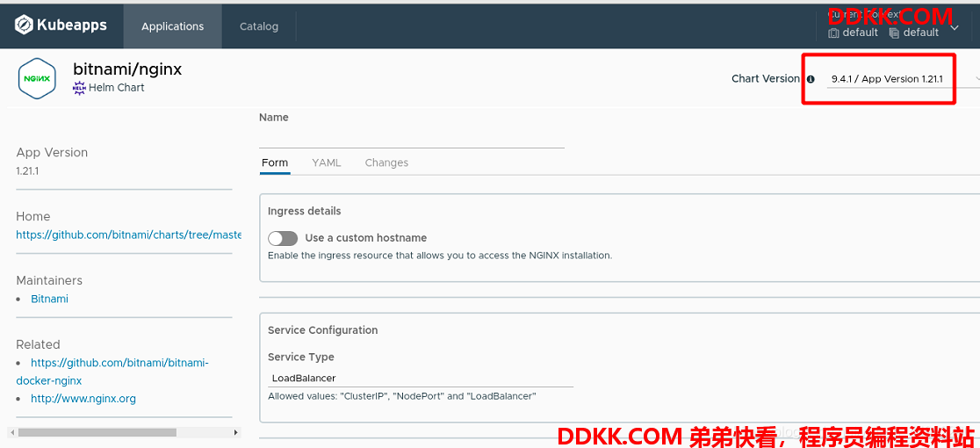Open the Catalog menu item
This screenshot has height=448, width=980.
pyautogui.click(x=259, y=26)
